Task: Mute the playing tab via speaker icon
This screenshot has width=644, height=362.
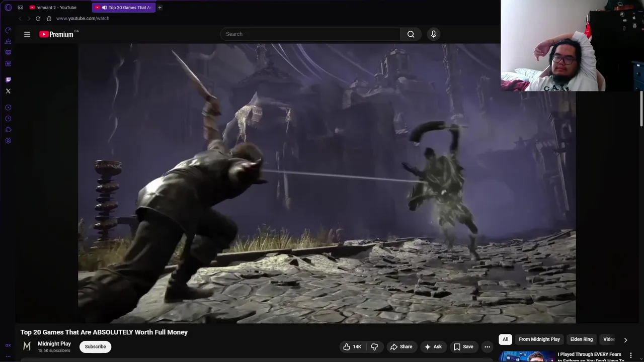Action: 104,8
